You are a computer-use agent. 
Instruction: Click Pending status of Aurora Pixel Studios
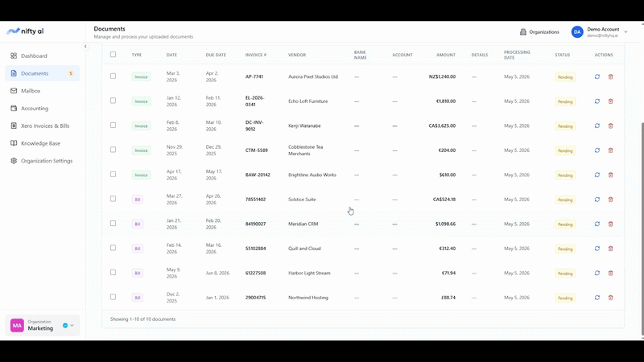click(x=565, y=77)
